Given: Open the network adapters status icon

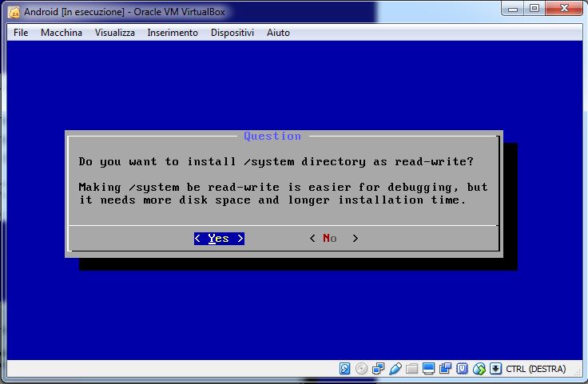Looking at the screenshot, I should point(379,369).
